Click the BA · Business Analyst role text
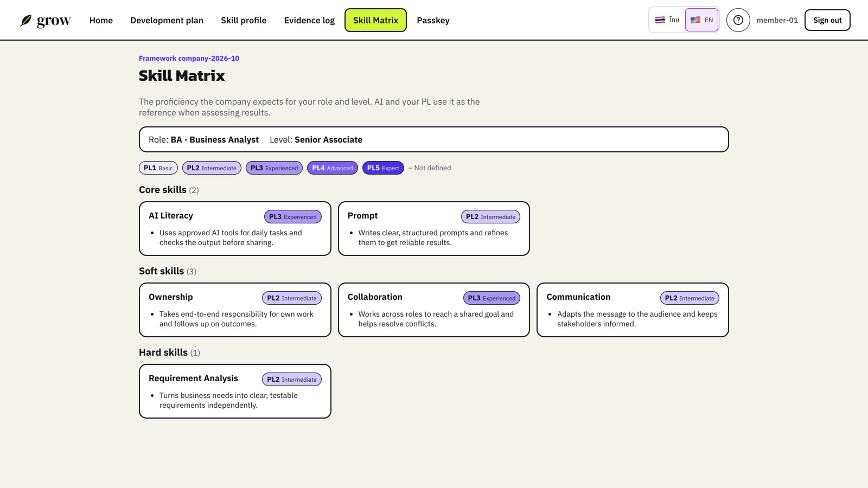The image size is (868, 488). coord(215,139)
